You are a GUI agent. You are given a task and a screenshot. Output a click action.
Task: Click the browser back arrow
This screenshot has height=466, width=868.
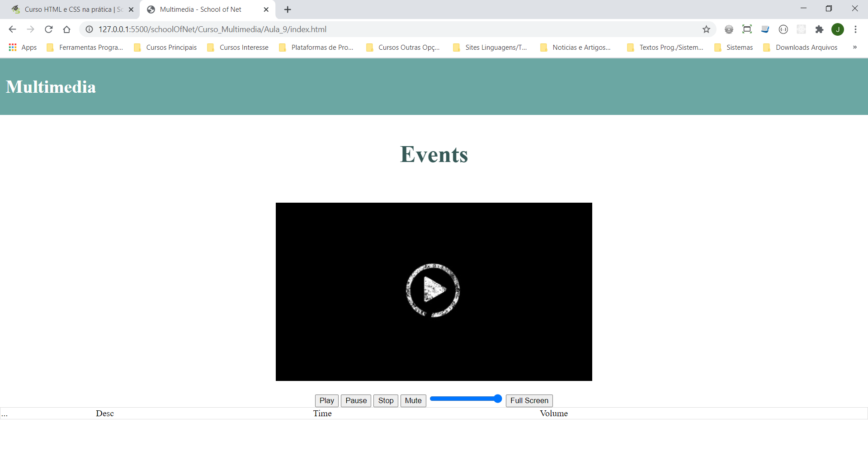click(x=12, y=29)
